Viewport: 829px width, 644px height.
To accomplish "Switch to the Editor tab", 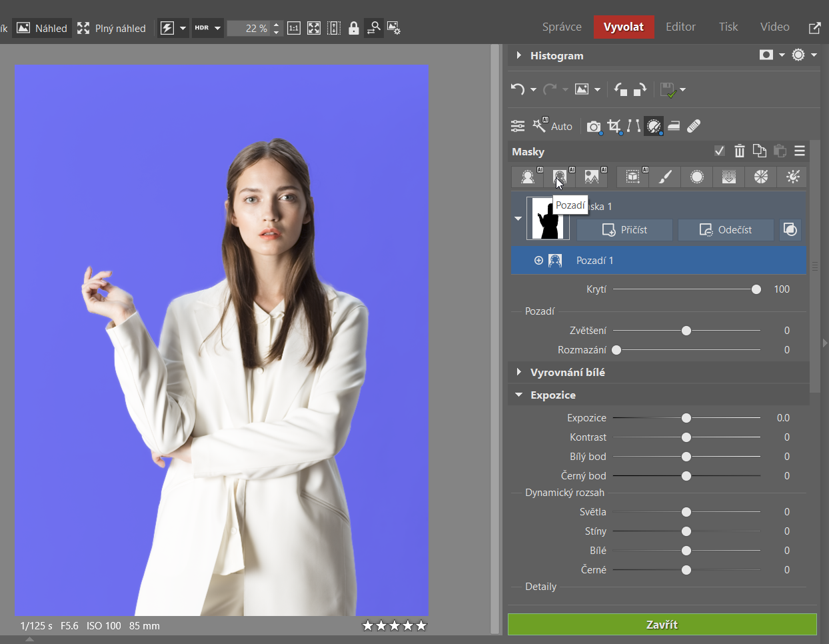I will 680,27.
